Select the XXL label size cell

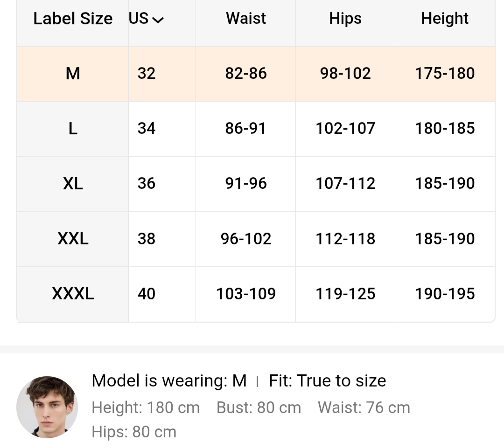click(73, 239)
